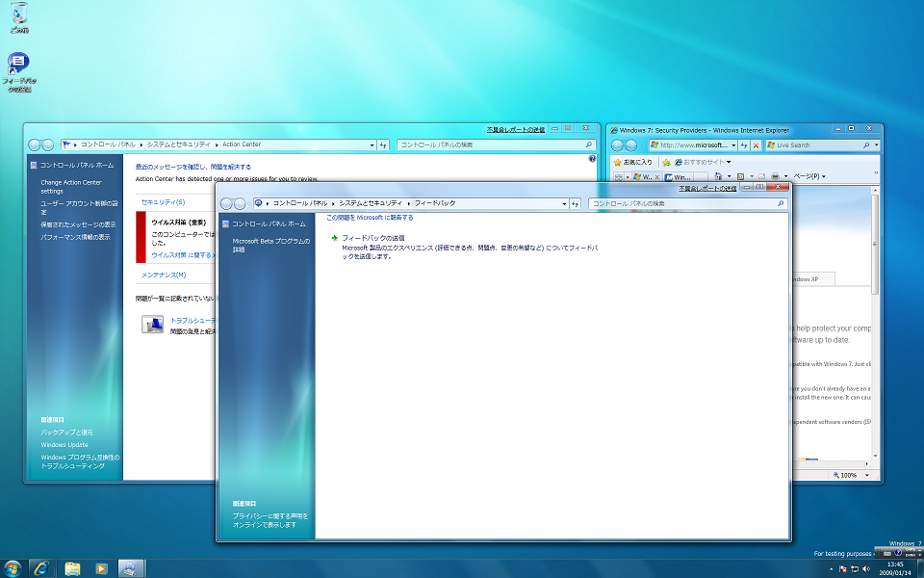The height and width of the screenshot is (578, 924).
Task: Click the red Stop button in Internet Explorer
Action: pyautogui.click(x=757, y=145)
